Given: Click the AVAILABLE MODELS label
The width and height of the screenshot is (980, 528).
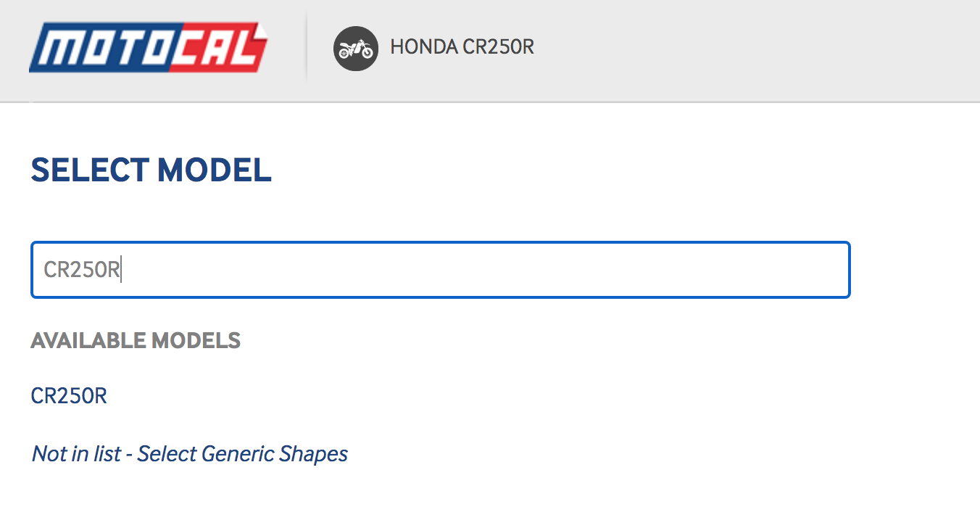Looking at the screenshot, I should [136, 340].
